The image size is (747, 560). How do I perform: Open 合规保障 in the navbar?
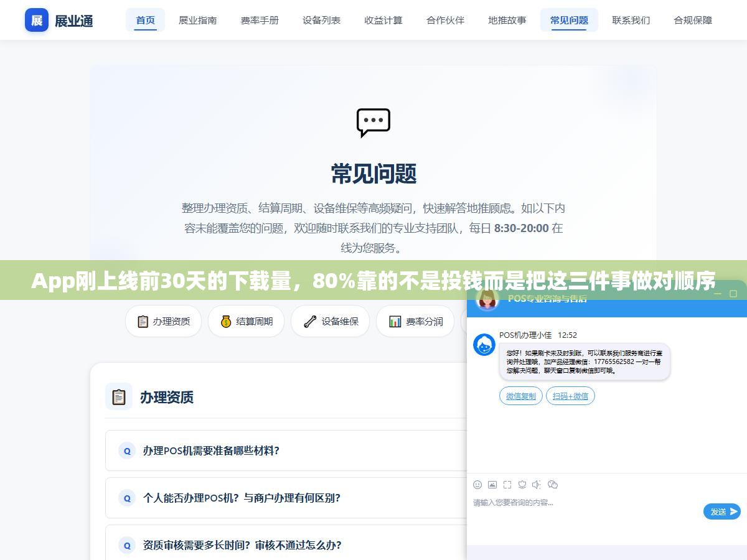[693, 20]
